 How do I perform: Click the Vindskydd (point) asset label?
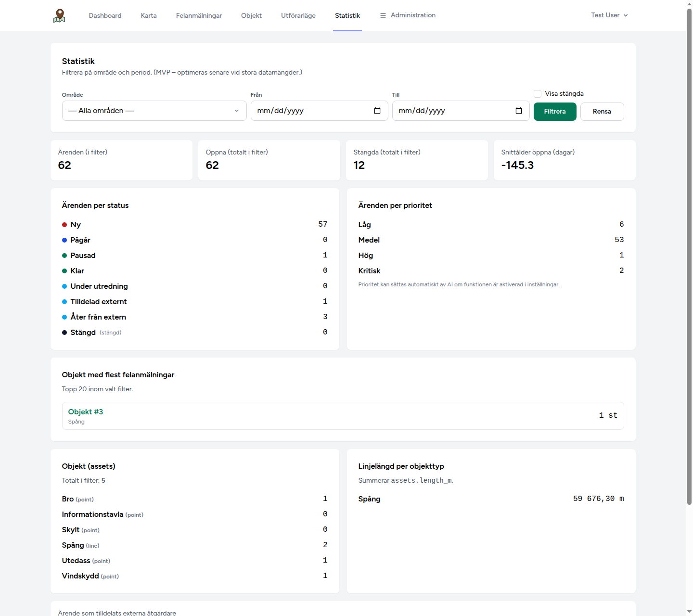click(90, 576)
